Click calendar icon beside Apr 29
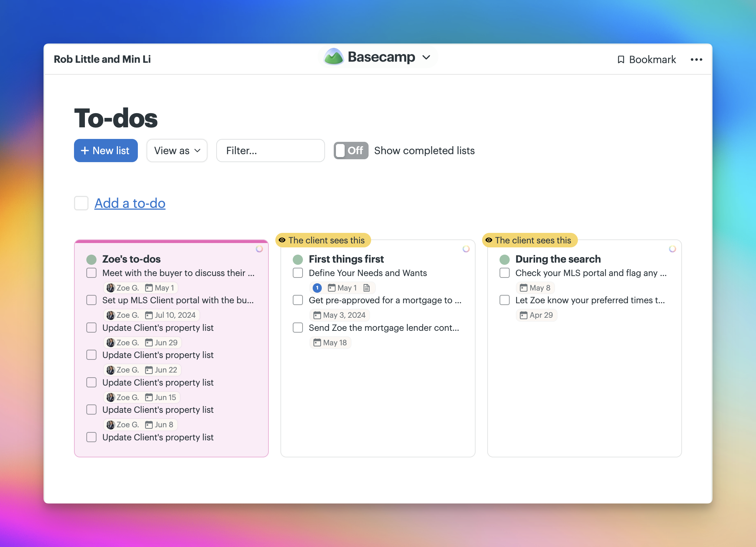The width and height of the screenshot is (756, 547). 523,315
